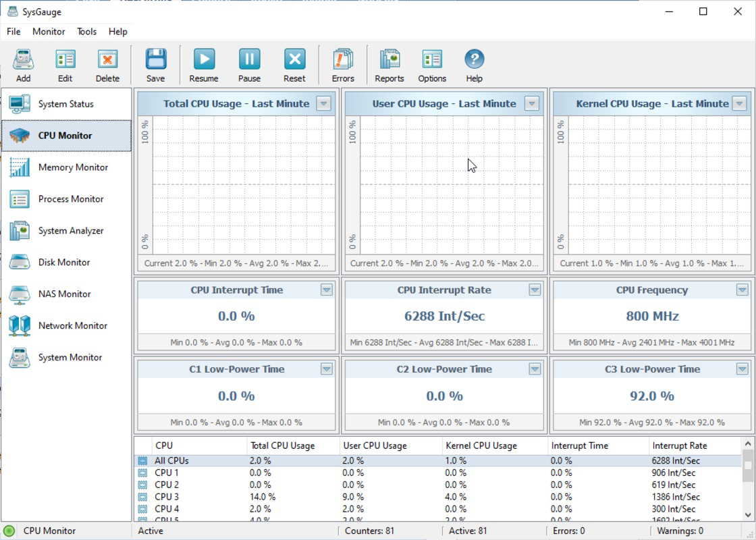Pause monitoring with the Pause icon
The height and width of the screenshot is (540, 756).
point(249,59)
